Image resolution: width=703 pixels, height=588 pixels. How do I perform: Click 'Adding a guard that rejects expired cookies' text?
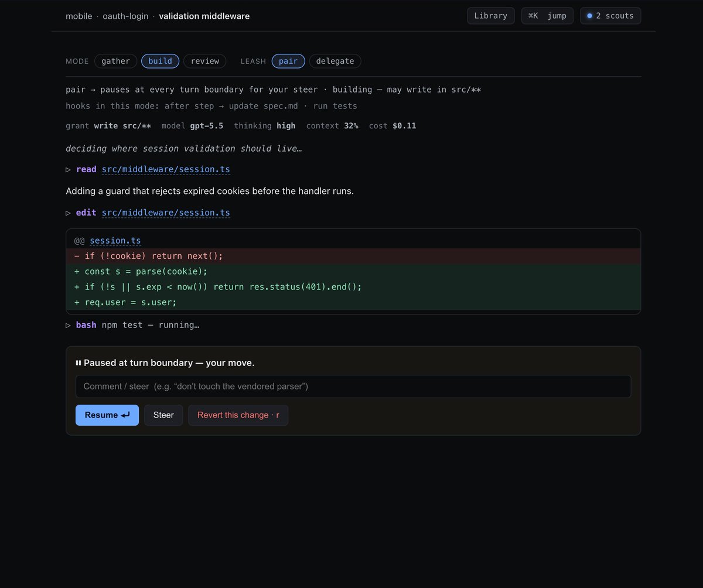pos(210,191)
